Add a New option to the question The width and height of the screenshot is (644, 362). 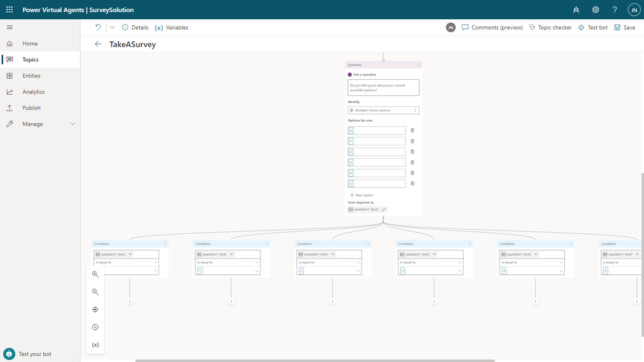tap(362, 195)
